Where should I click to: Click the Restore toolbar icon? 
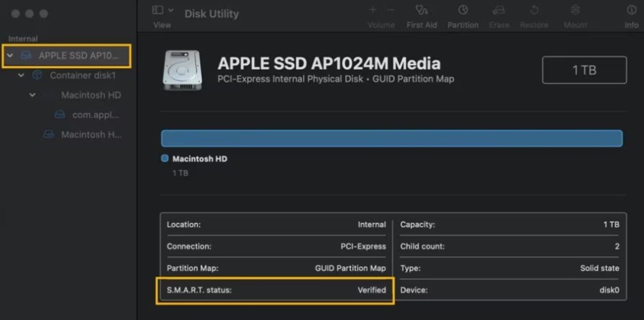tap(534, 10)
